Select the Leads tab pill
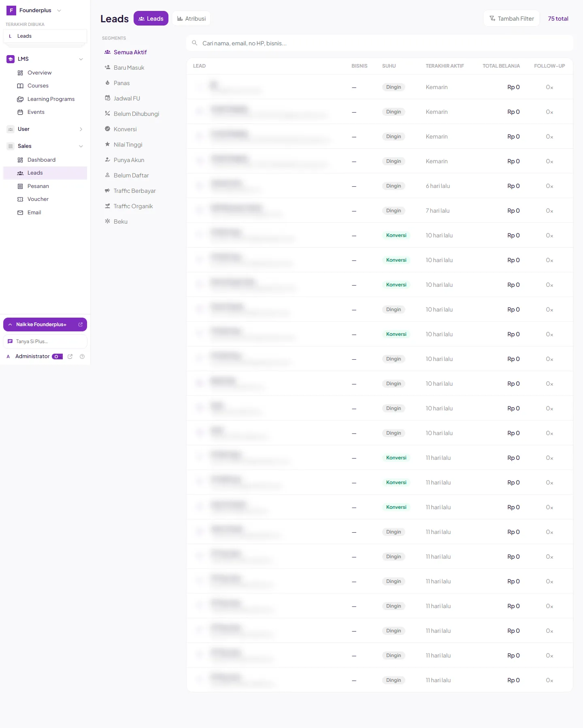Screen dimensions: 583x728 point(151,19)
